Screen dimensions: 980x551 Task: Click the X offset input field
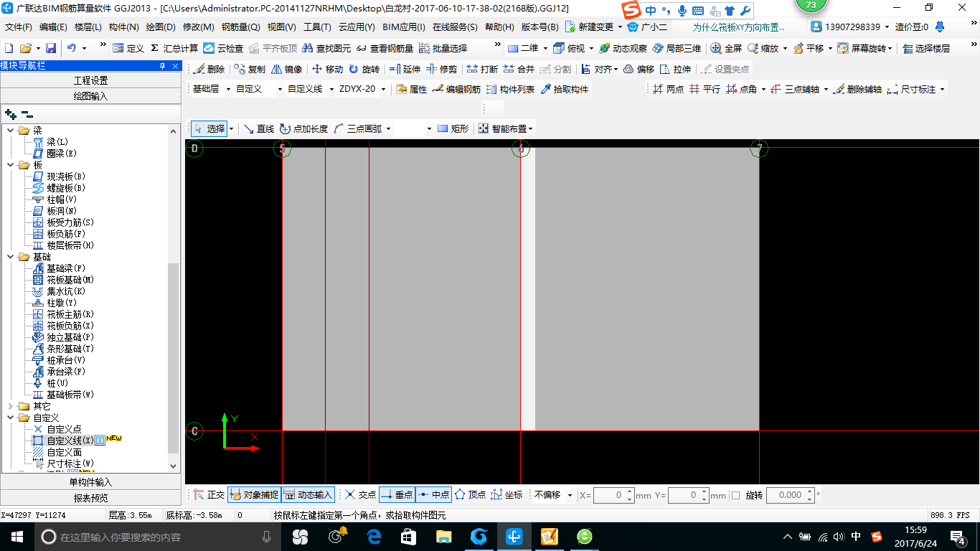611,495
